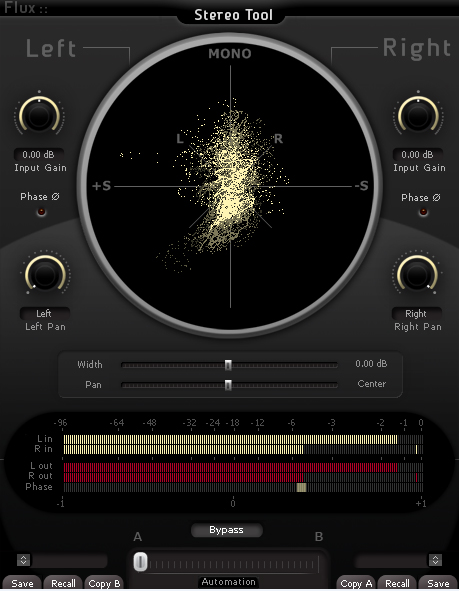Image resolution: width=459 pixels, height=591 pixels.
Task: Recall preset slot B
Action: 397,583
